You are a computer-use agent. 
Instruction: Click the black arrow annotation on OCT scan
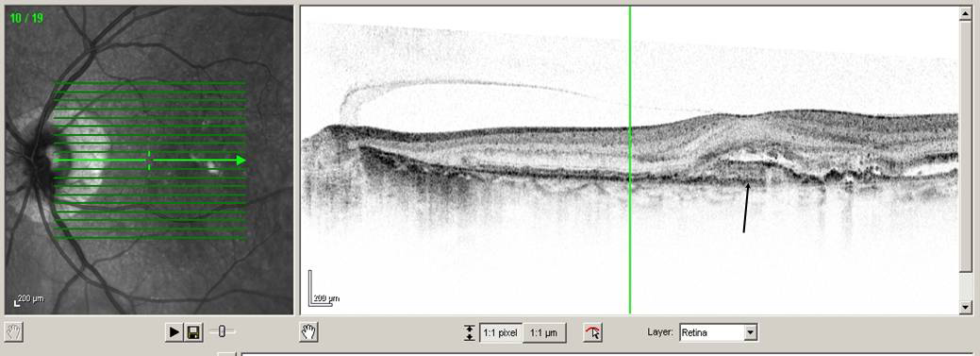[746, 207]
